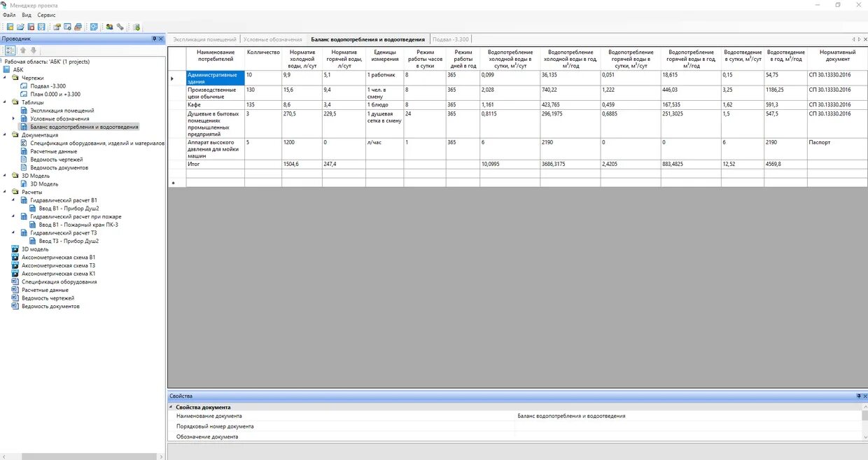The height and width of the screenshot is (460, 868).
Task: Click the Наименование документа value field
Action: pos(689,416)
